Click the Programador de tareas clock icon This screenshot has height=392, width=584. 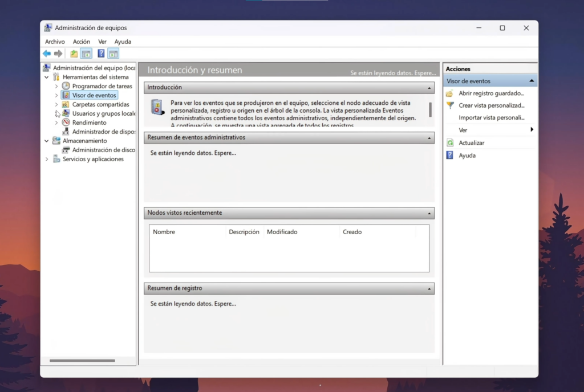pyautogui.click(x=66, y=86)
